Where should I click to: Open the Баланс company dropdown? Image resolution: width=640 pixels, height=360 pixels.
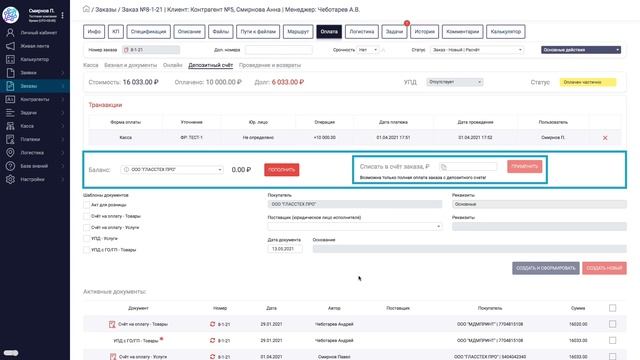(x=172, y=169)
